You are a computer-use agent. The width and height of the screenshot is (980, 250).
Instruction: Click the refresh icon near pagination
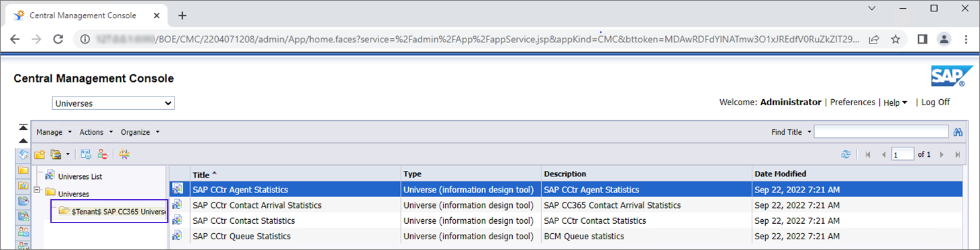pyautogui.click(x=846, y=155)
